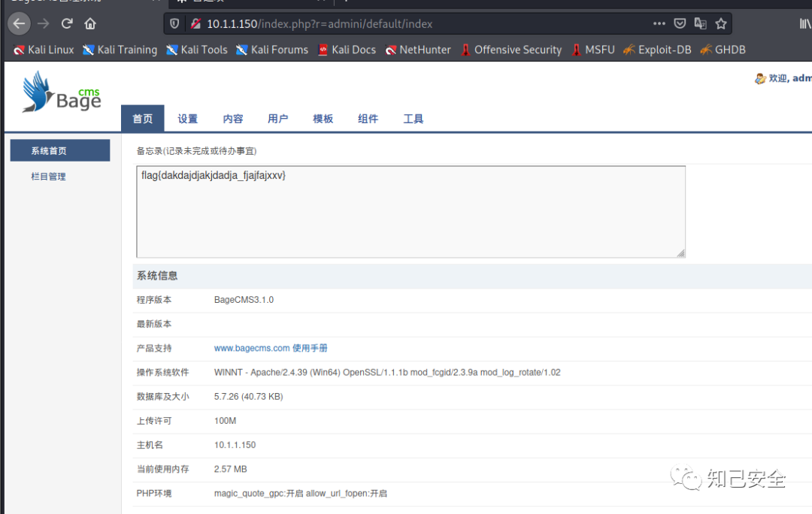Go back using the back arrow icon
Image resolution: width=812 pixels, height=514 pixels.
(19, 23)
